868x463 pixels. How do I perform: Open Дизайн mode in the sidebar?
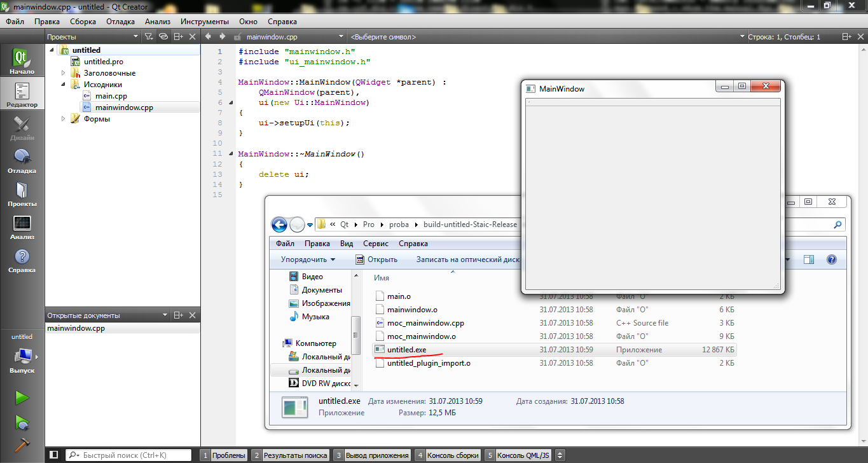click(22, 127)
